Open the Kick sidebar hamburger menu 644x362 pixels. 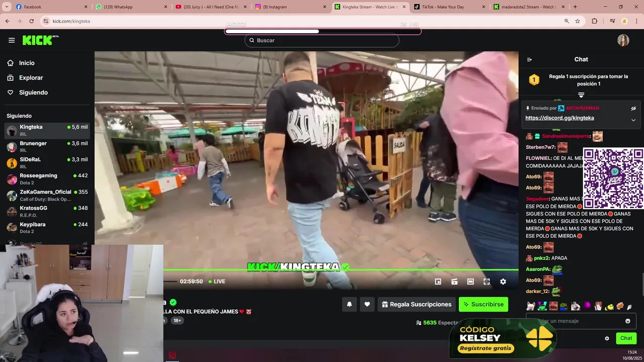click(x=12, y=40)
